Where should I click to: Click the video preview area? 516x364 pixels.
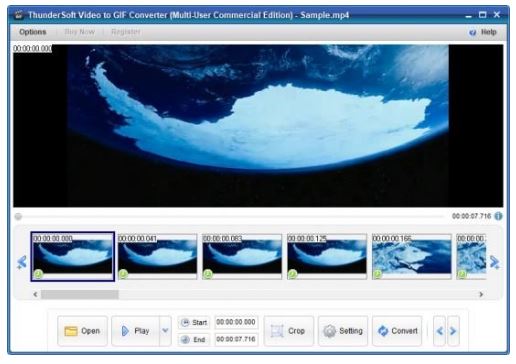point(258,126)
